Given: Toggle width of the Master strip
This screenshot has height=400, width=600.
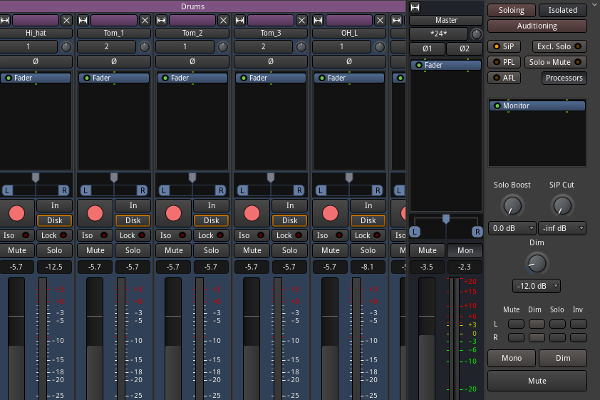Looking at the screenshot, I should [x=415, y=7].
